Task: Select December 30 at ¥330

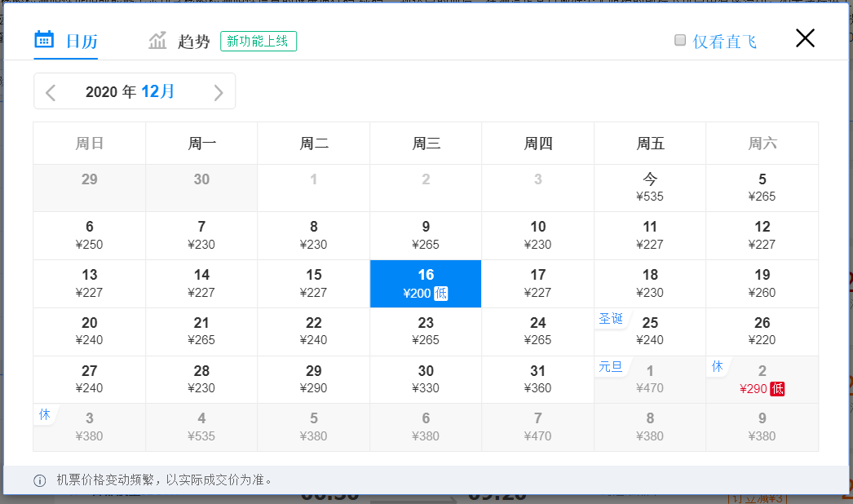Action: click(x=426, y=379)
